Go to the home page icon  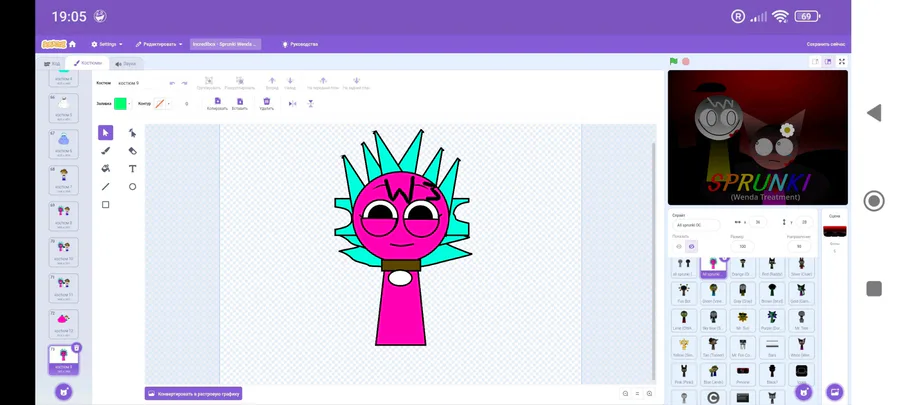pos(72,44)
